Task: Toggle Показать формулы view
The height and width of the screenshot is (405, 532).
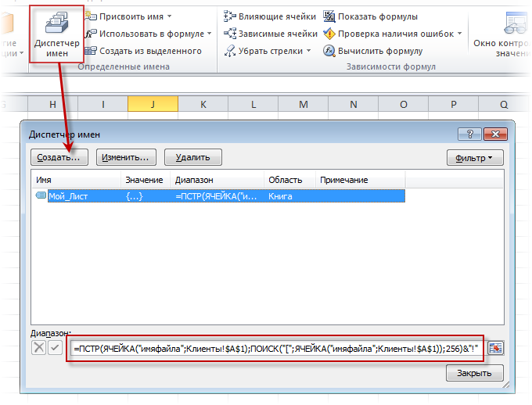Action: click(329, 16)
